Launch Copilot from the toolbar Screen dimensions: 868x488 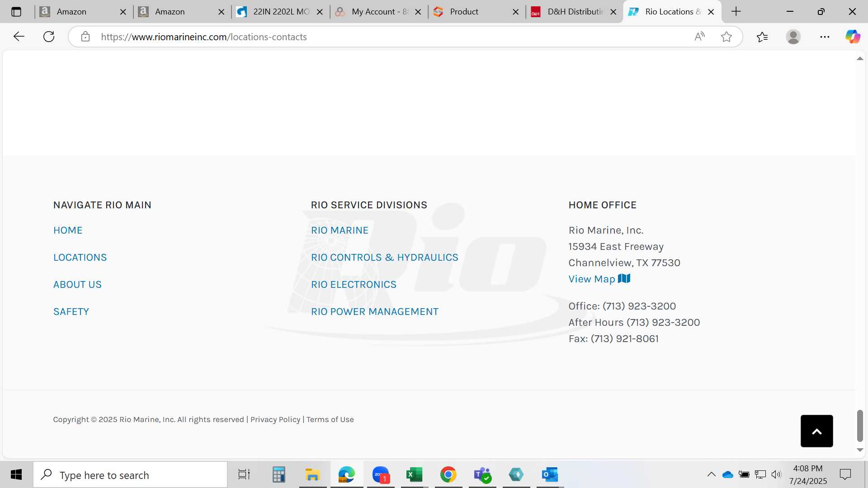(x=853, y=37)
